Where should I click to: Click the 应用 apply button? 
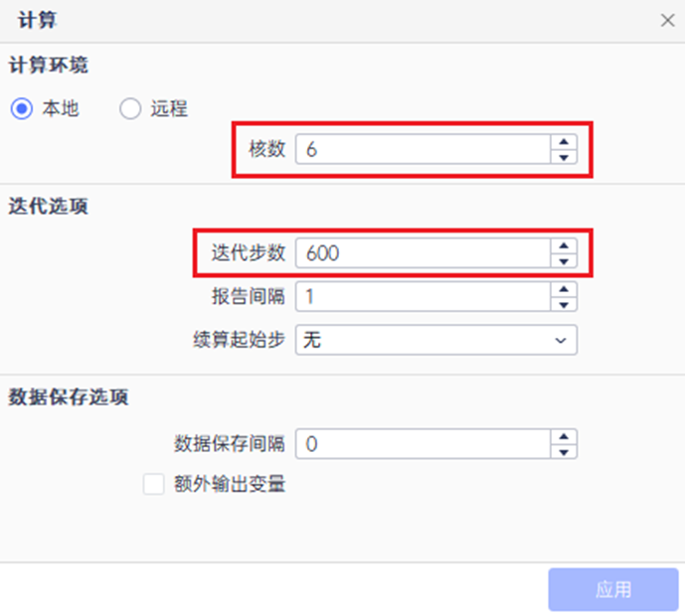pos(613,589)
